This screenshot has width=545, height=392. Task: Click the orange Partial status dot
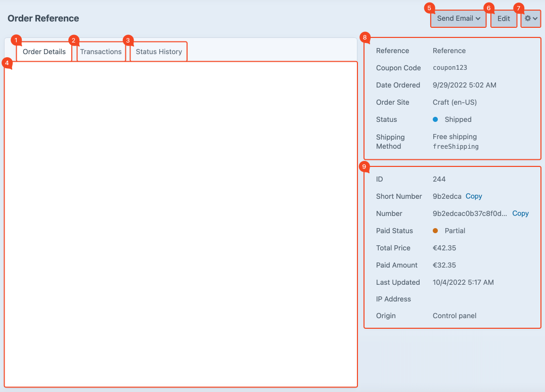(x=435, y=231)
